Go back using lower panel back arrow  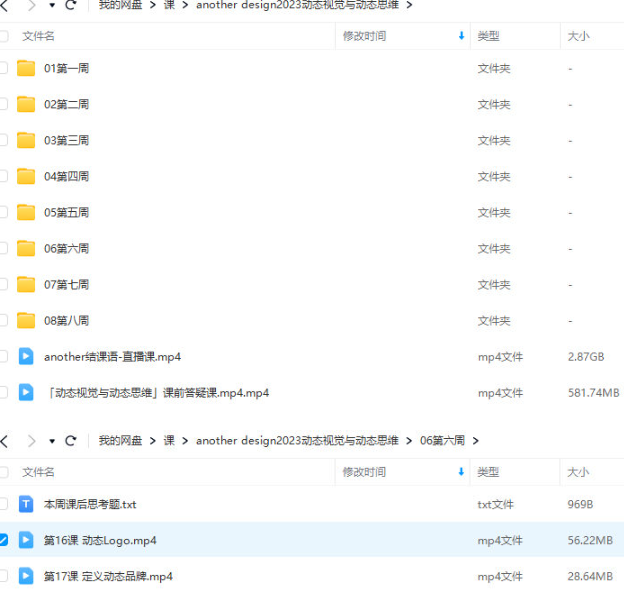tap(4, 441)
